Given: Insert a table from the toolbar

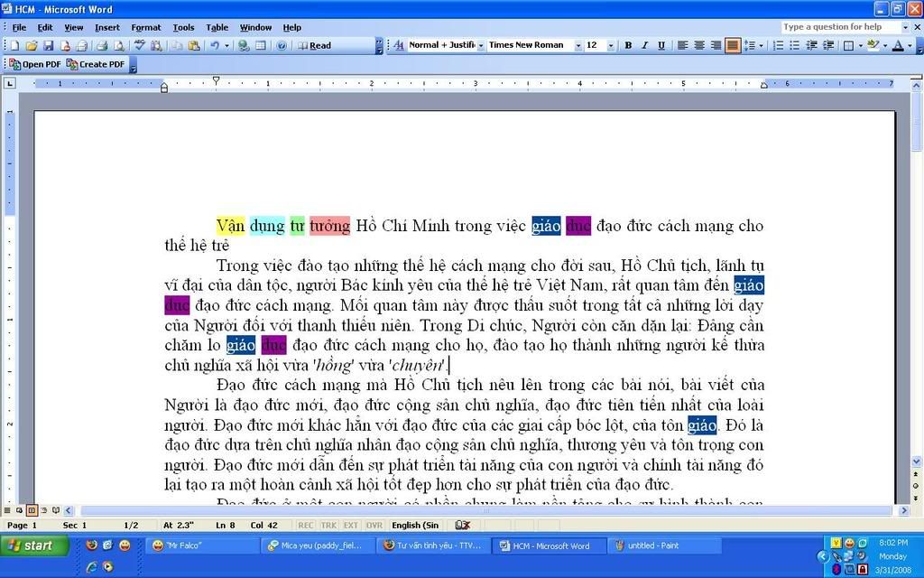Looking at the screenshot, I should pos(261,45).
